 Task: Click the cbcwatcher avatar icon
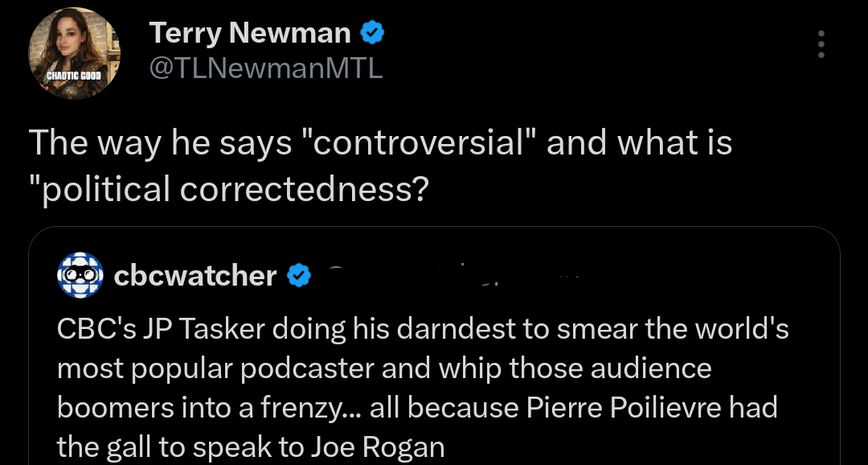80,275
